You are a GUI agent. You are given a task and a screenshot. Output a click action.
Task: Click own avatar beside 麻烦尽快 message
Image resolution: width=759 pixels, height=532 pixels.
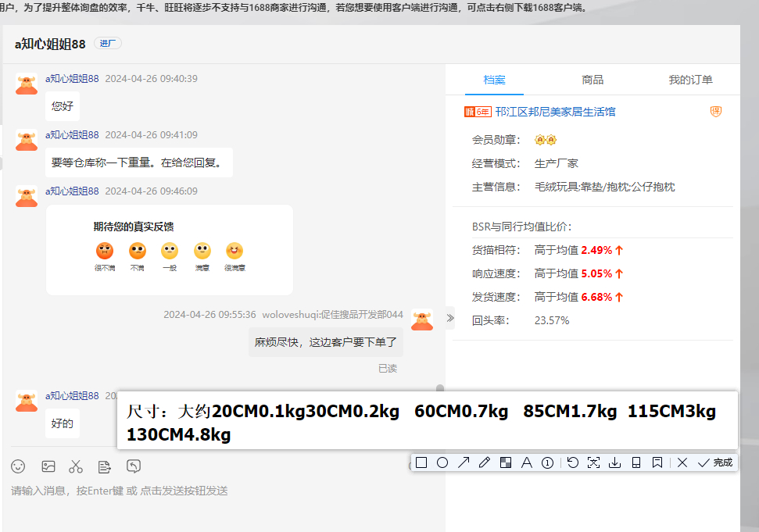(422, 320)
